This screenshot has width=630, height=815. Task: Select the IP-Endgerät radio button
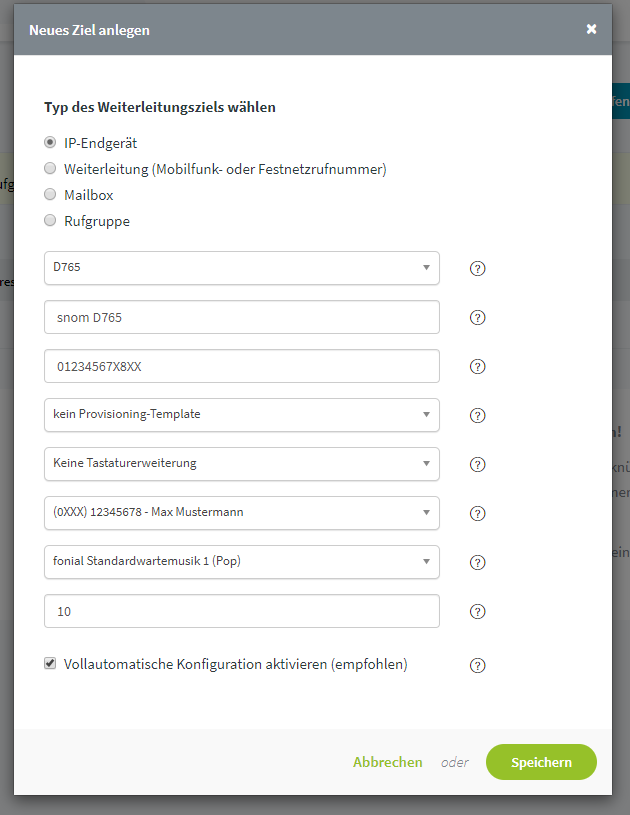click(x=50, y=142)
